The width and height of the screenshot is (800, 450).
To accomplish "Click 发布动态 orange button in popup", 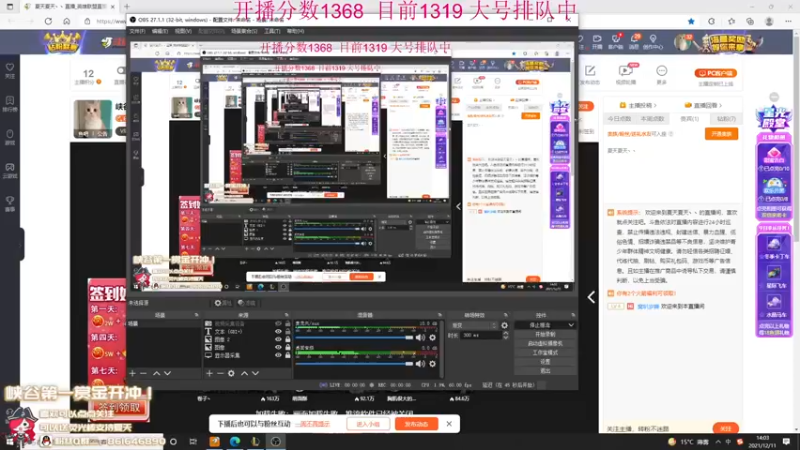I will (416, 424).
